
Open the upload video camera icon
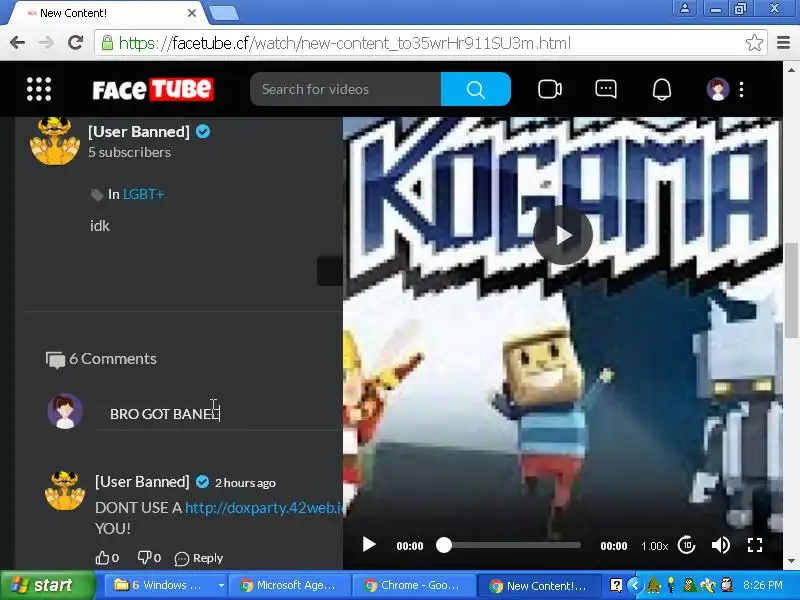tap(549, 89)
